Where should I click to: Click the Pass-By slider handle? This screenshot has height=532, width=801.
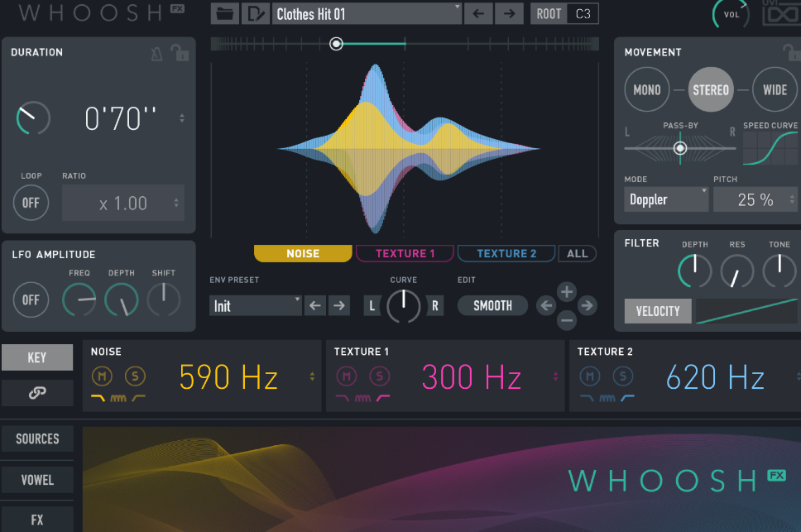pos(680,148)
